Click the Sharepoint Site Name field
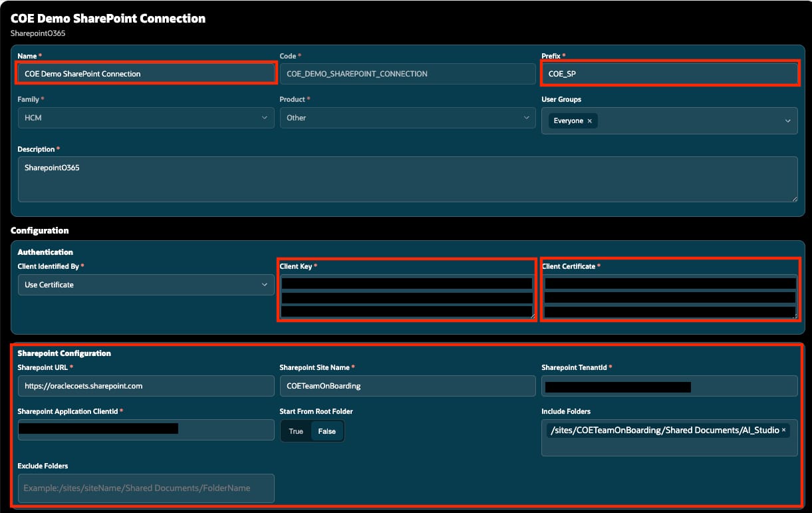The image size is (812, 513). coord(408,386)
